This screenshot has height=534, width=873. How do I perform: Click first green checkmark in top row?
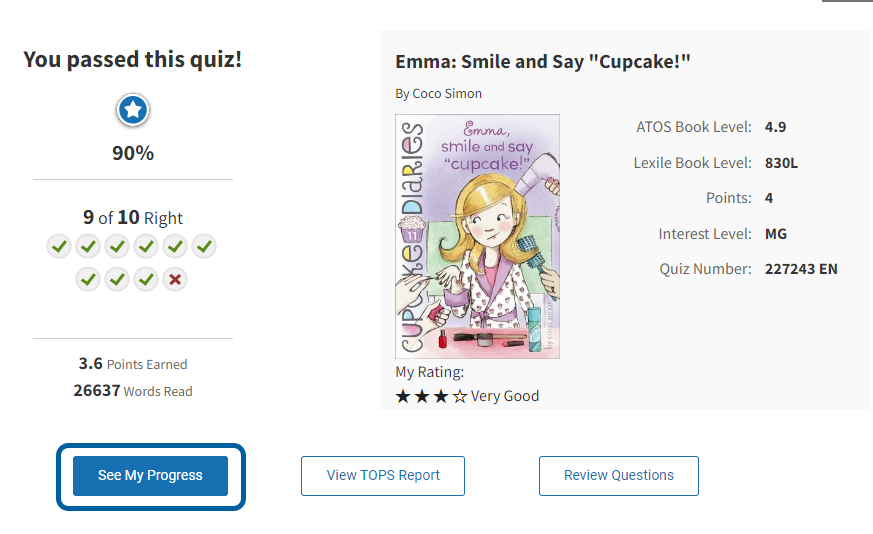coord(59,246)
